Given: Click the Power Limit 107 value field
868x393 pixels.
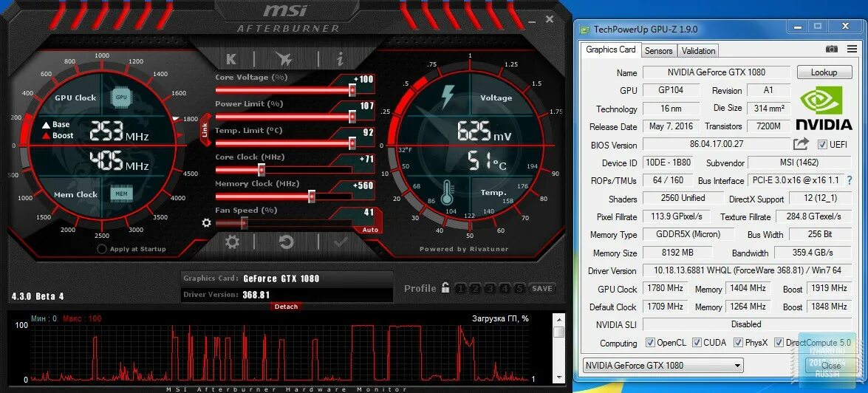Looking at the screenshot, I should click(x=363, y=106).
